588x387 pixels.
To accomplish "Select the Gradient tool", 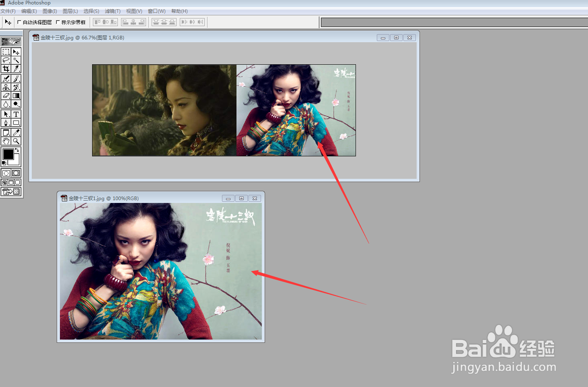I will coord(16,96).
